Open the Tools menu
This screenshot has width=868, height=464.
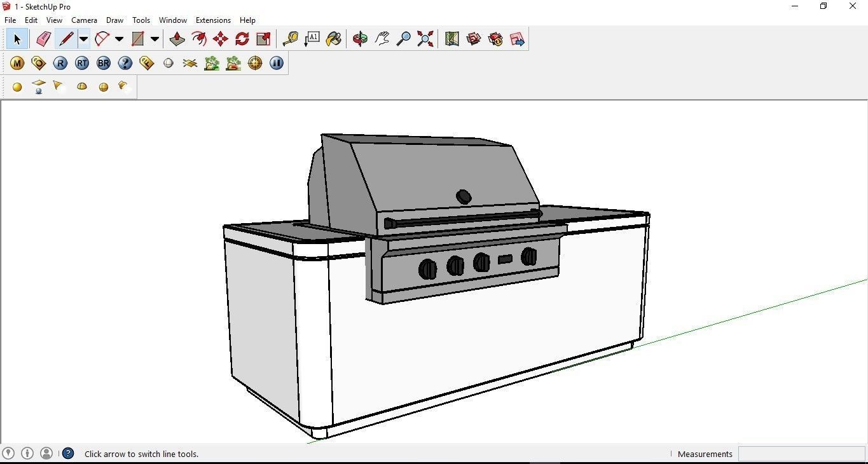(x=141, y=20)
